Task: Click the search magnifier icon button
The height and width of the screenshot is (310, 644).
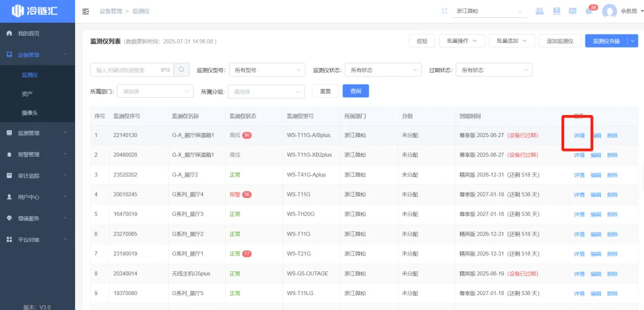Action: pyautogui.click(x=181, y=70)
